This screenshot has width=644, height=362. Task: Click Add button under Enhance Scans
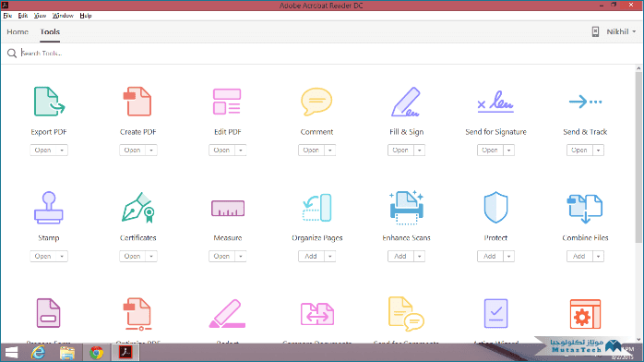[x=400, y=257]
